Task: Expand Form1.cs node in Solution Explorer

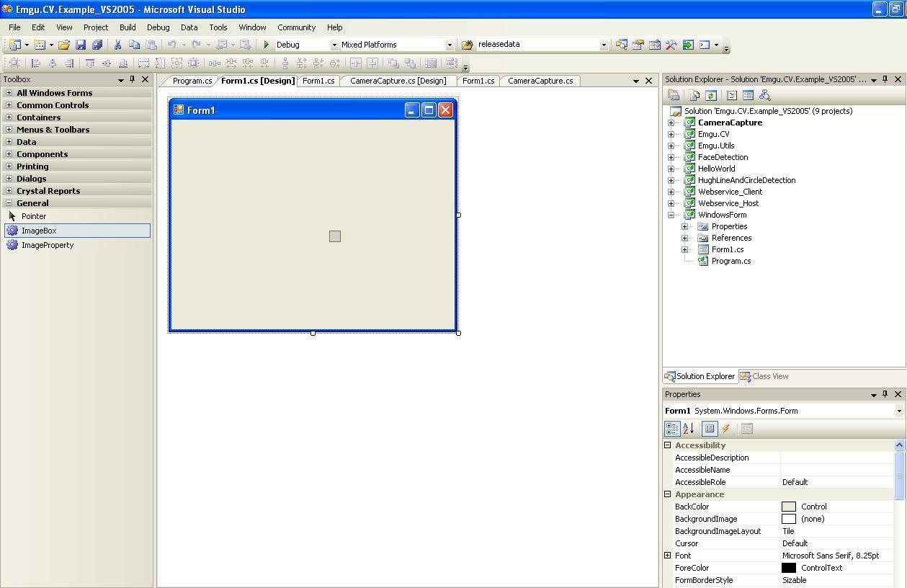Action: click(684, 249)
